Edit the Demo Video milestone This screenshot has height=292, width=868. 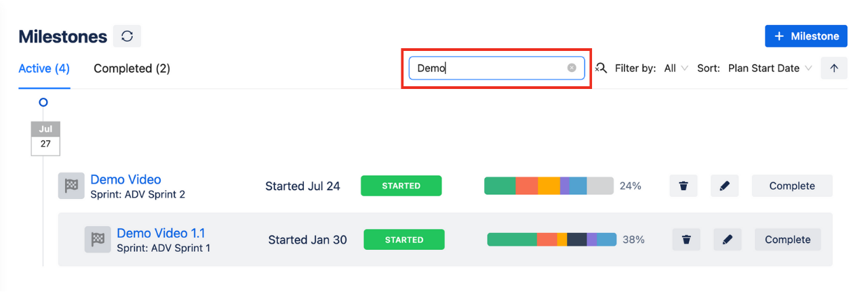pyautogui.click(x=724, y=186)
